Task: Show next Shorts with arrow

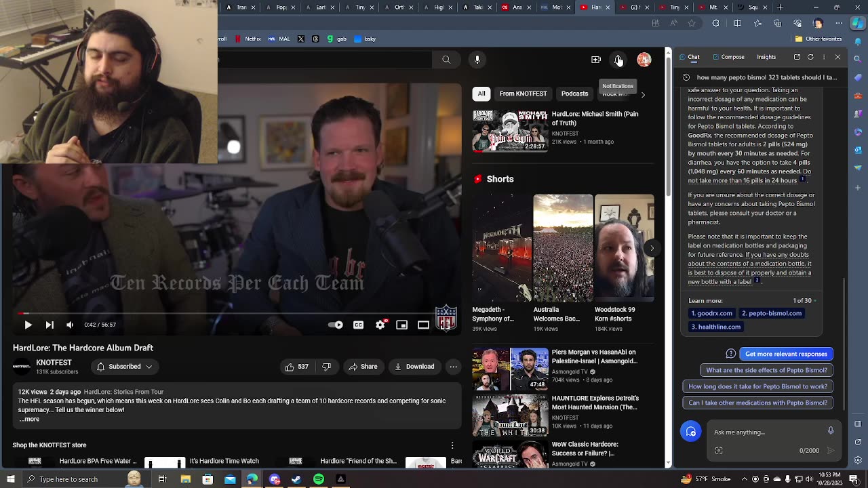Action: (x=652, y=248)
